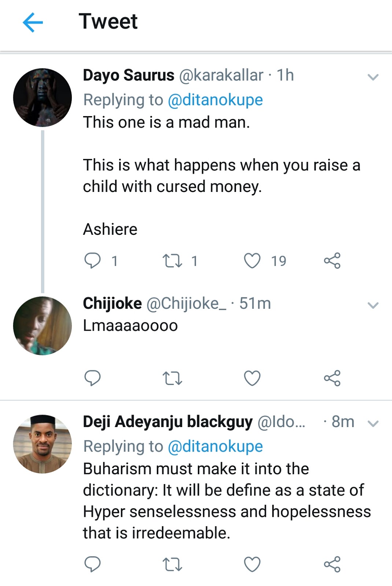Expand options chevron on Deji Adeyanju's tweet
The height and width of the screenshot is (586, 392).
coord(373,424)
